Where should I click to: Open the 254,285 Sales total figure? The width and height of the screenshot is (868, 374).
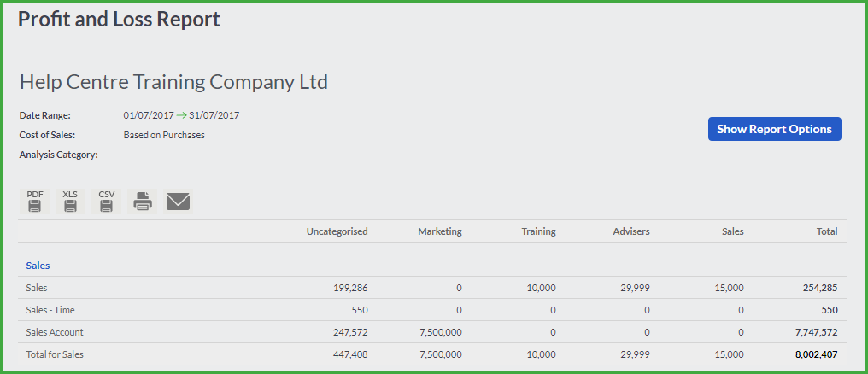820,288
